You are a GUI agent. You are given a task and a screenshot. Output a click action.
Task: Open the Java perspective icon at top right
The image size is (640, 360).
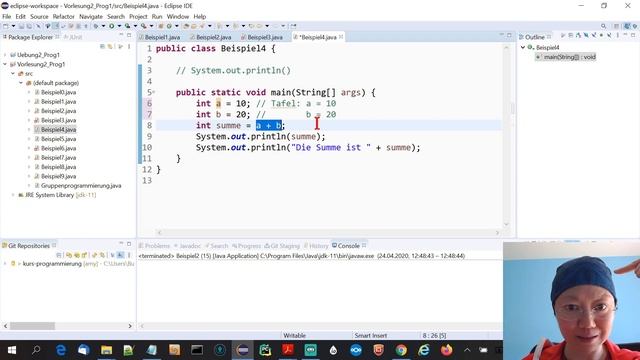(x=627, y=26)
